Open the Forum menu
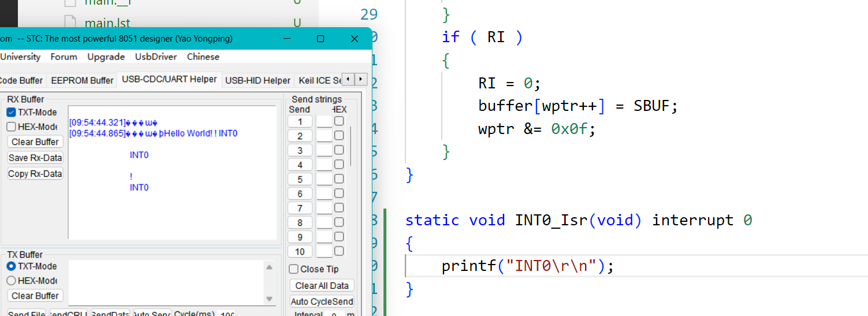The image size is (868, 316). 64,57
